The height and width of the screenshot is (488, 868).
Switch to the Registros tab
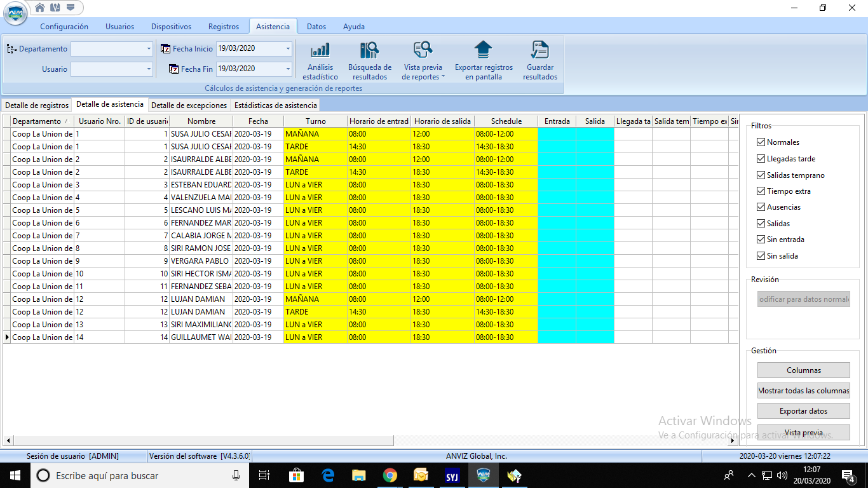tap(224, 27)
